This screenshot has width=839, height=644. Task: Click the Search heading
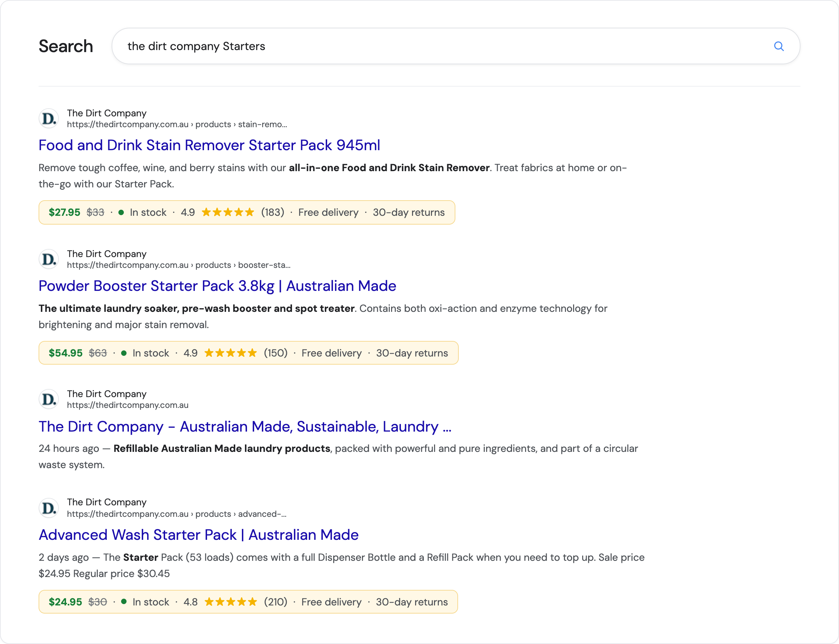click(x=66, y=46)
